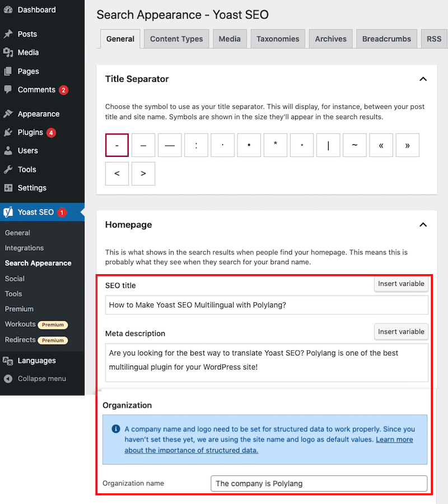448x504 pixels.
Task: Open the structured data Learn more link
Action: coord(394,440)
